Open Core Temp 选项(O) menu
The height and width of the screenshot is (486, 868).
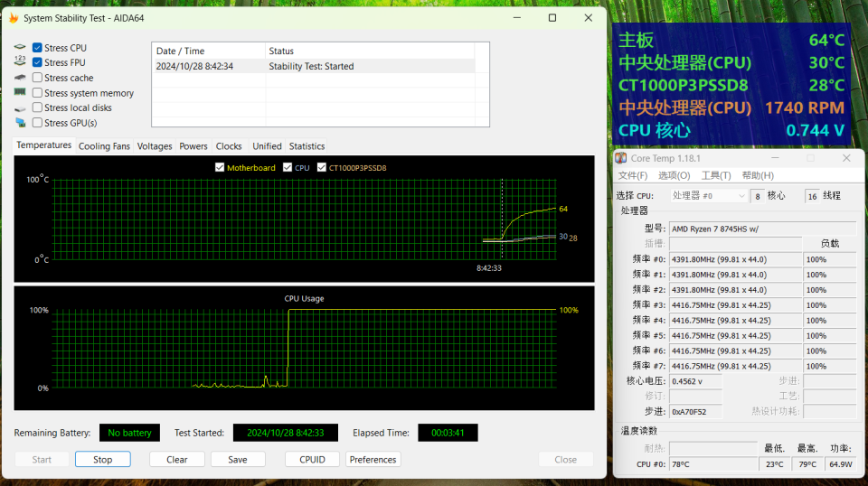tap(674, 175)
